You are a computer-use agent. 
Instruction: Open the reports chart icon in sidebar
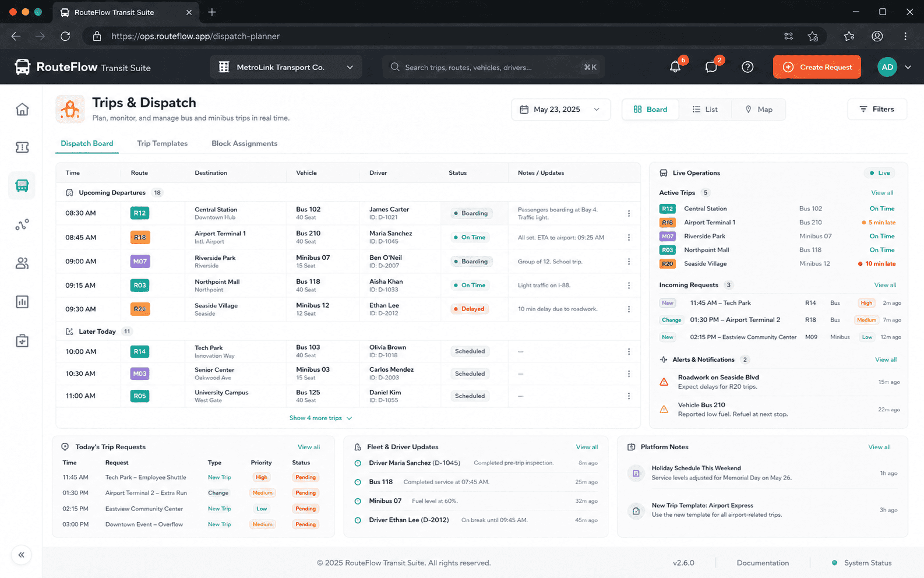coord(22,302)
